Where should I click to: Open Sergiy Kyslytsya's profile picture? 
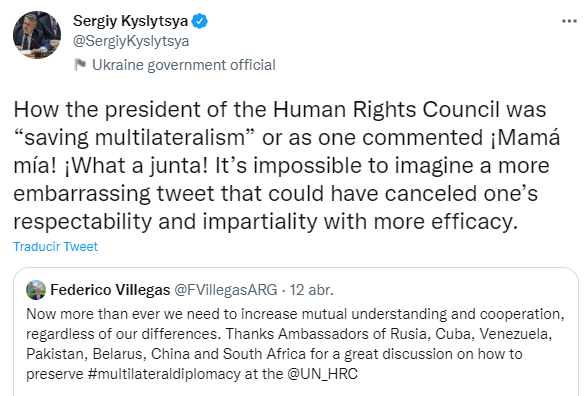click(37, 35)
